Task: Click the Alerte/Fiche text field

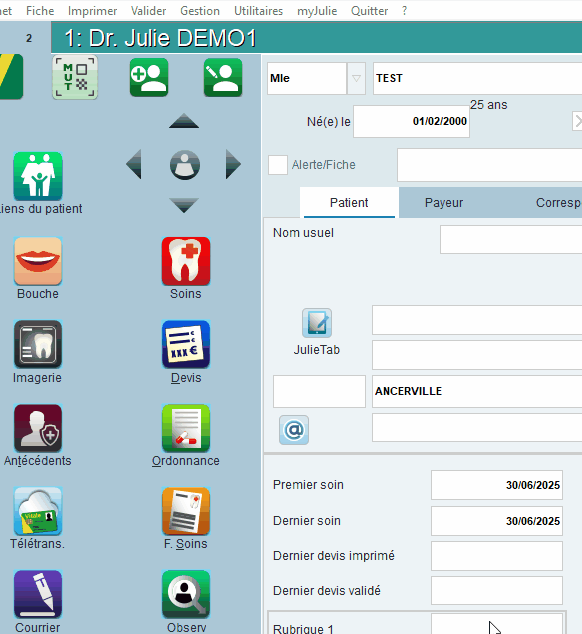Action: [490, 165]
